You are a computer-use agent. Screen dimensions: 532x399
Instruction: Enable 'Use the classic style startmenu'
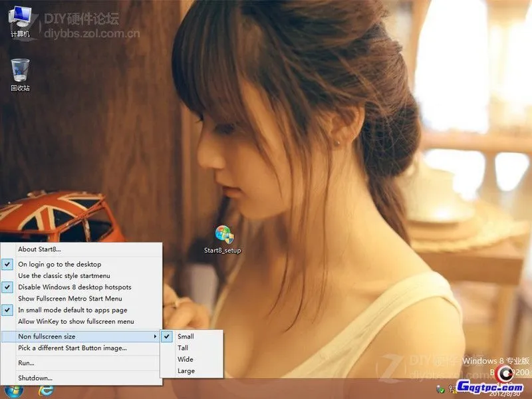tap(63, 275)
